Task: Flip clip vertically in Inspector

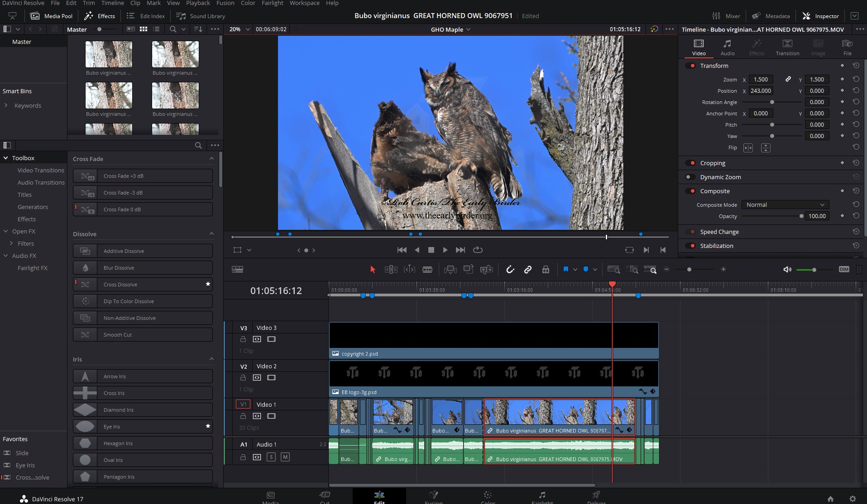Action: 766,148
